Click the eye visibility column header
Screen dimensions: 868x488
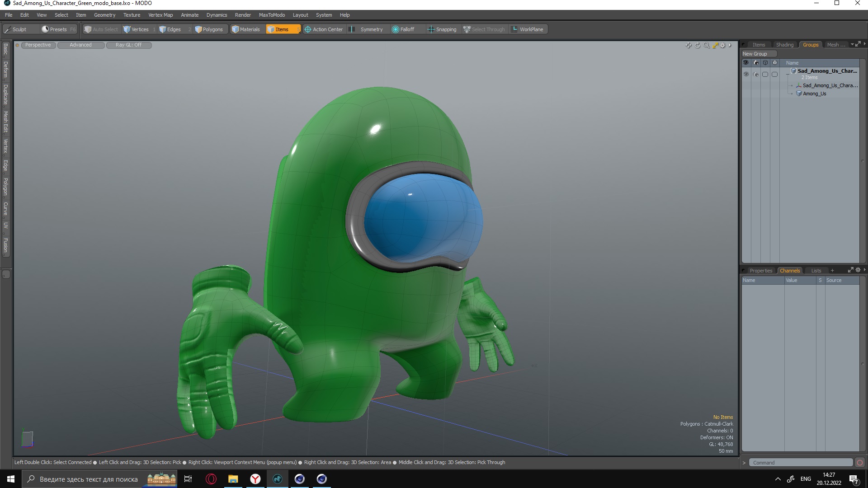(x=746, y=63)
